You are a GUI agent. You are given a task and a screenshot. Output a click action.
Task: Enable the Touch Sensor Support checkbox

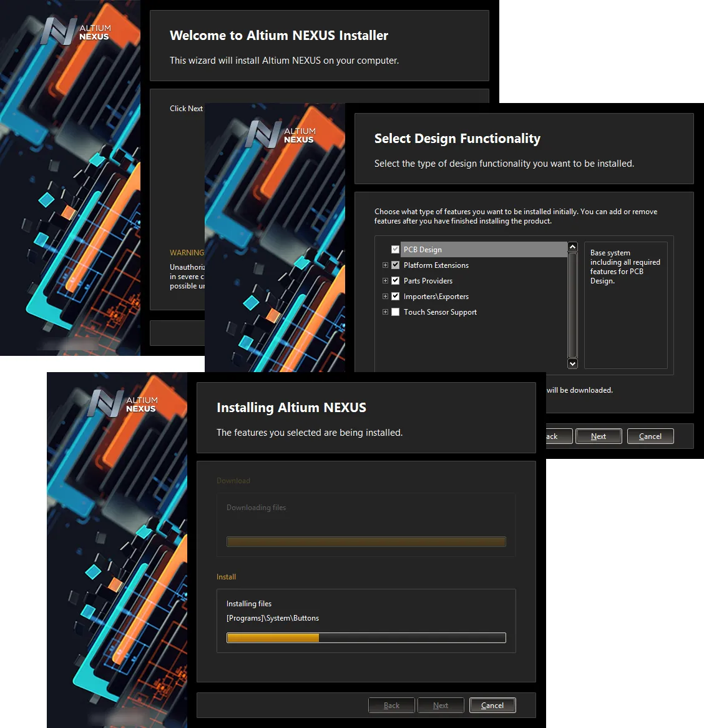[x=396, y=312]
